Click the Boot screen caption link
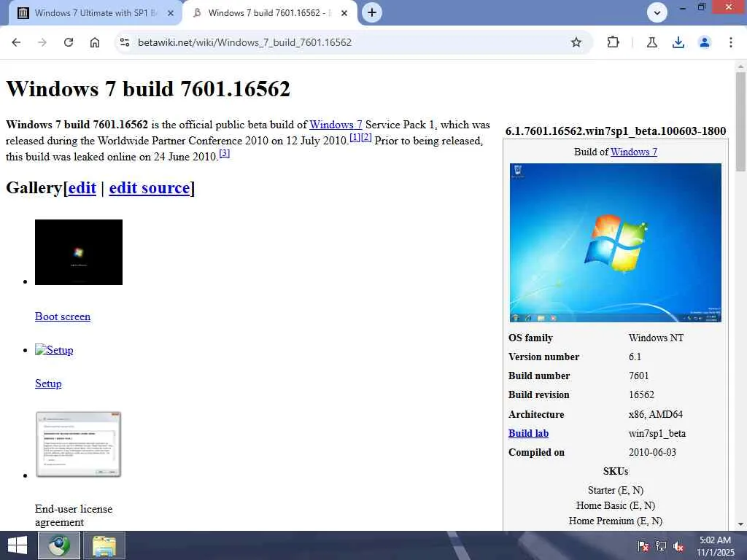Screen dimensions: 747x560 pyautogui.click(x=63, y=316)
